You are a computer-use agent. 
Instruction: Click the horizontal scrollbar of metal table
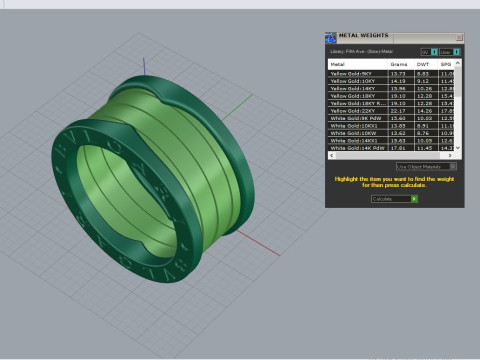387,155
